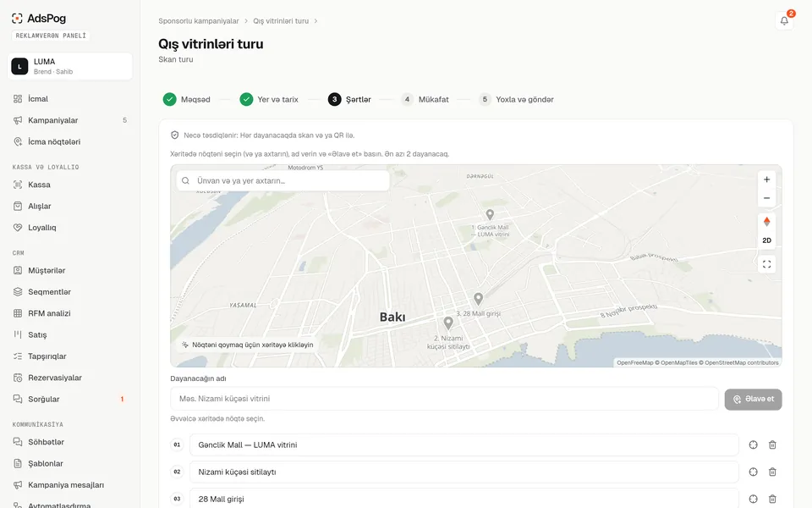
Task: Toggle the 2D map view
Action: [x=766, y=240]
